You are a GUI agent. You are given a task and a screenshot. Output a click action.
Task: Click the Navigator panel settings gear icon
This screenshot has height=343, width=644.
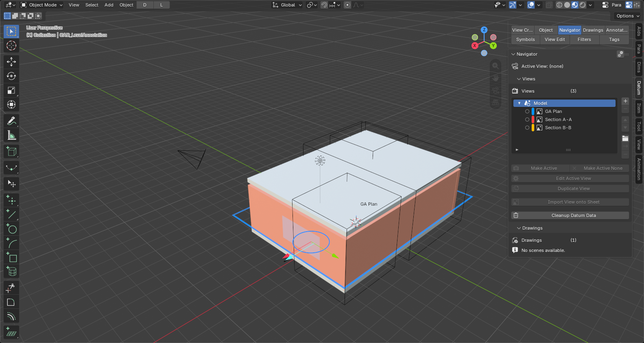pyautogui.click(x=620, y=54)
